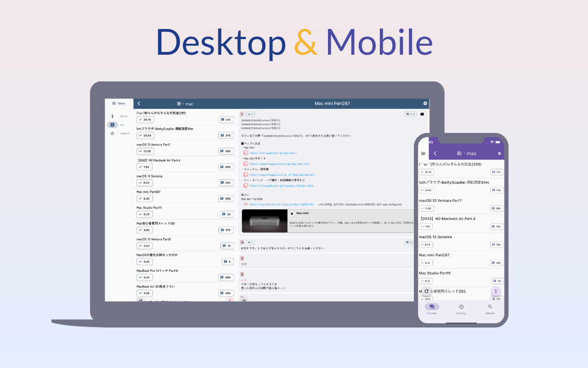Screen dimensions: 588x368
Task: Click mobile trend chip 20.62
Action: pyautogui.click(x=426, y=190)
